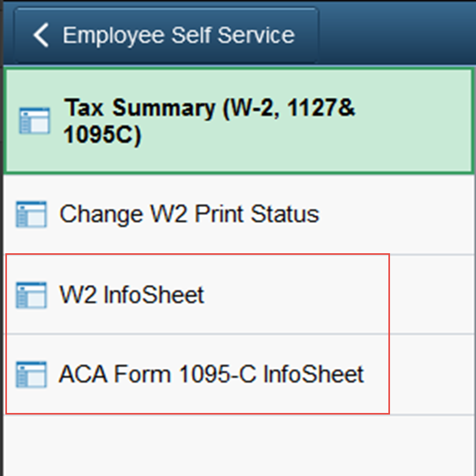Screen dimensions: 476x476
Task: Open the ACA Form 1095-C InfoSheet link
Action: [211, 374]
